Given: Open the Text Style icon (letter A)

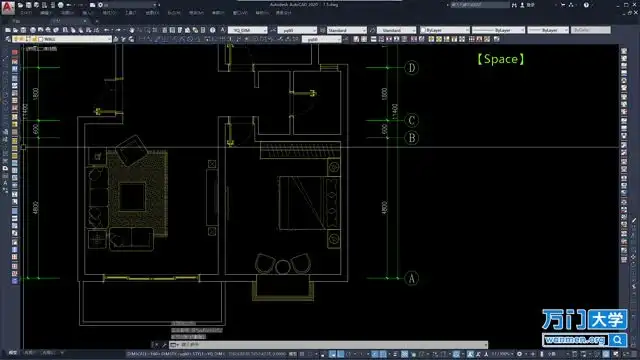Looking at the screenshot, I should coord(223,30).
